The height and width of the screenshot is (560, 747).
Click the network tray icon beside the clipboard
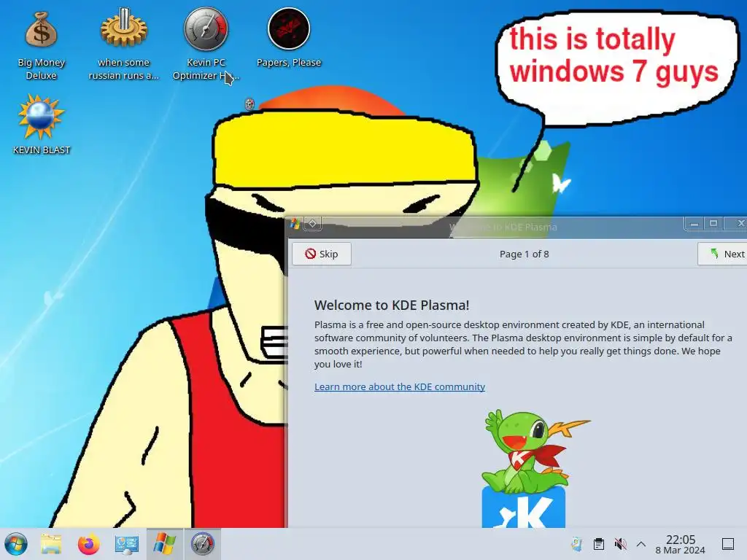pos(577,544)
